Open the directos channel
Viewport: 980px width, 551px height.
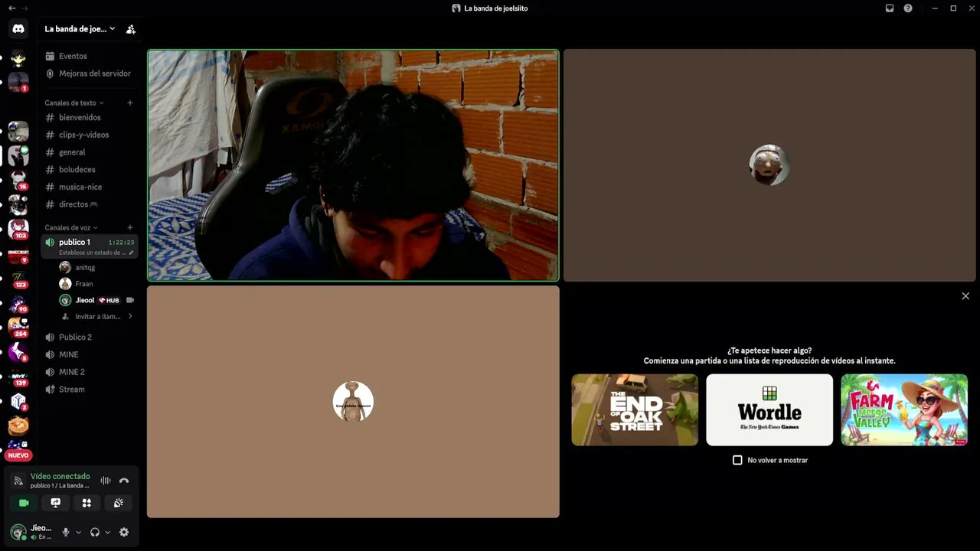(90, 204)
